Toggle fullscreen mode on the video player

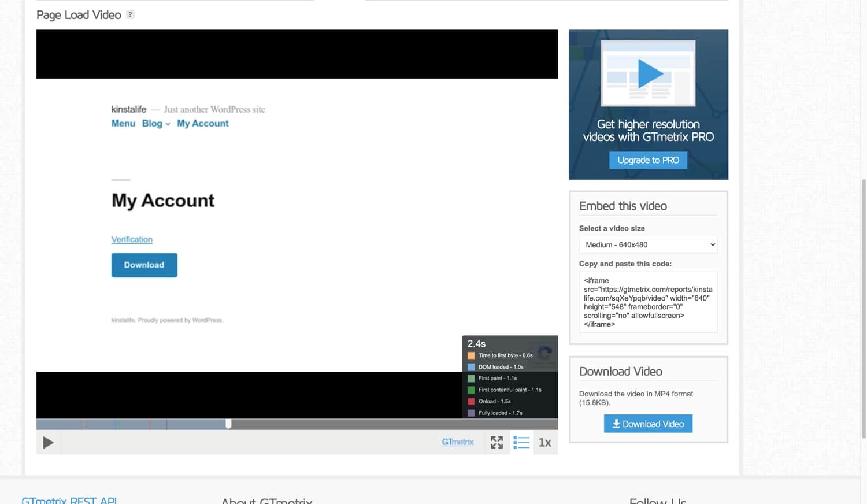497,442
